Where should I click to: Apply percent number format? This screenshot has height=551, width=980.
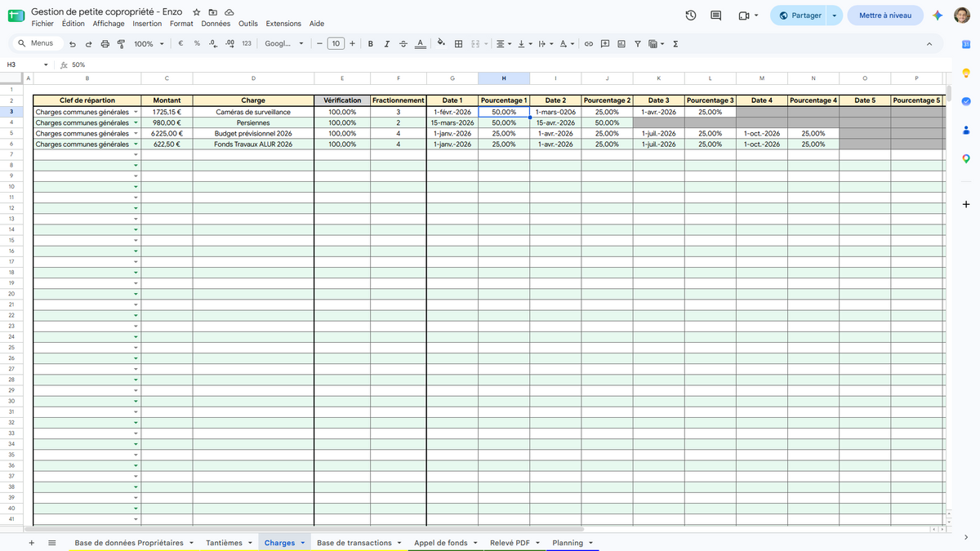coord(197,43)
